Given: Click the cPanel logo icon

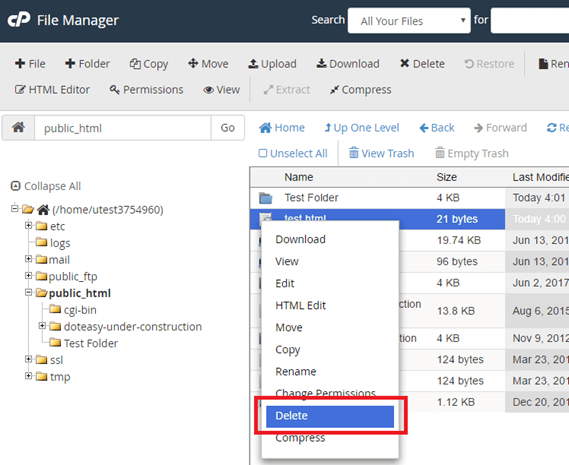Looking at the screenshot, I should (19, 20).
